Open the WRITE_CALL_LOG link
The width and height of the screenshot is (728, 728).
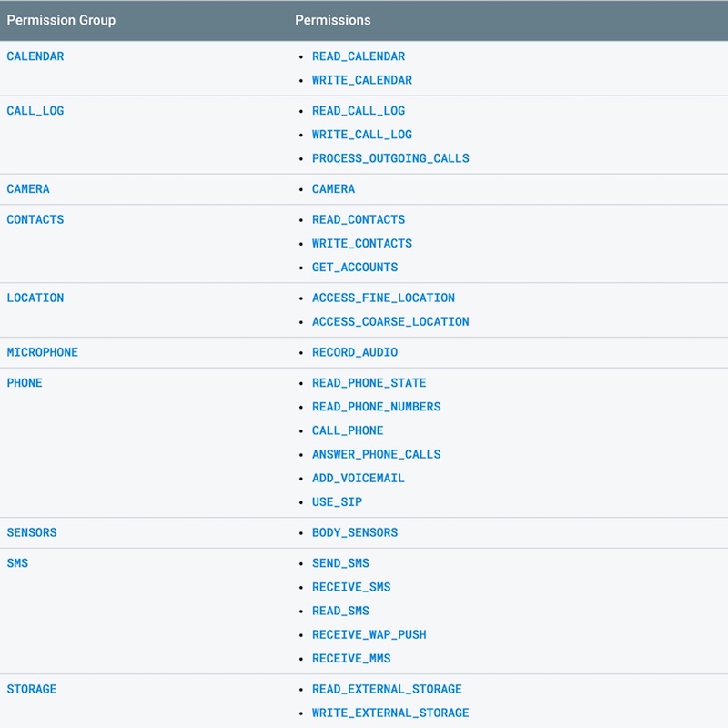point(362,134)
